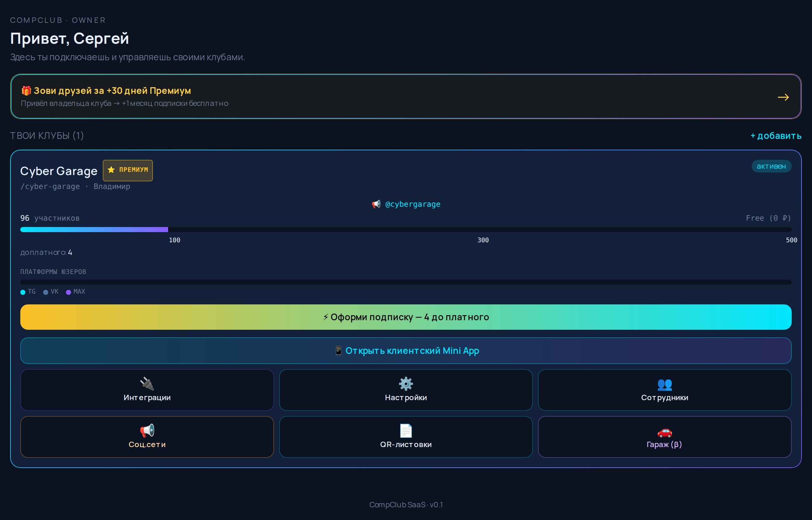Click the people icon on the Сотрудники tile
The width and height of the screenshot is (812, 520).
tap(665, 384)
